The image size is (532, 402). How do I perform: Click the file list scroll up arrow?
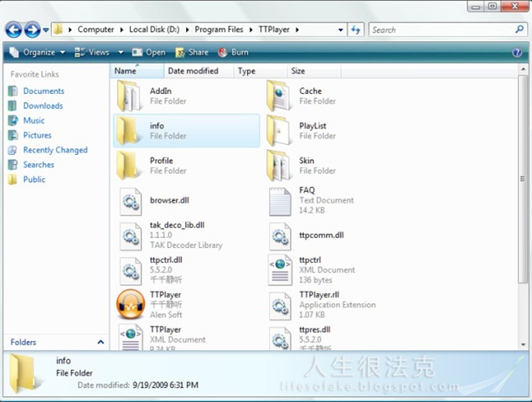523,70
